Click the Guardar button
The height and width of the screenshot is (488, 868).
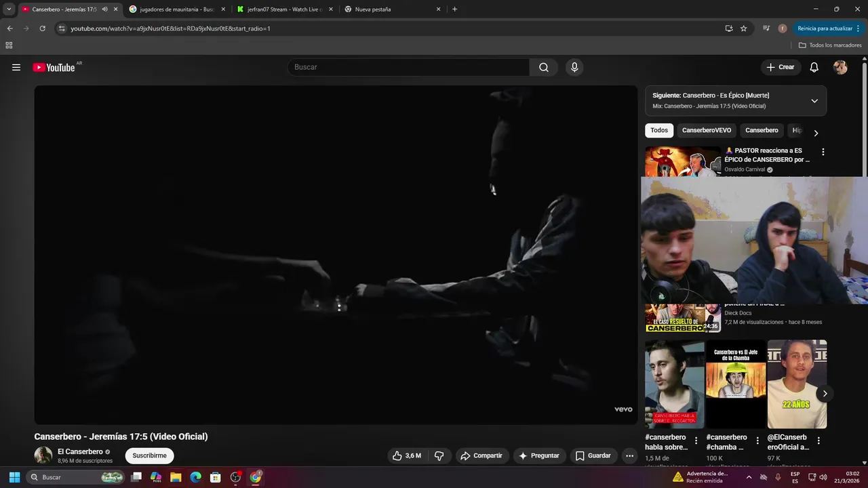593,456
